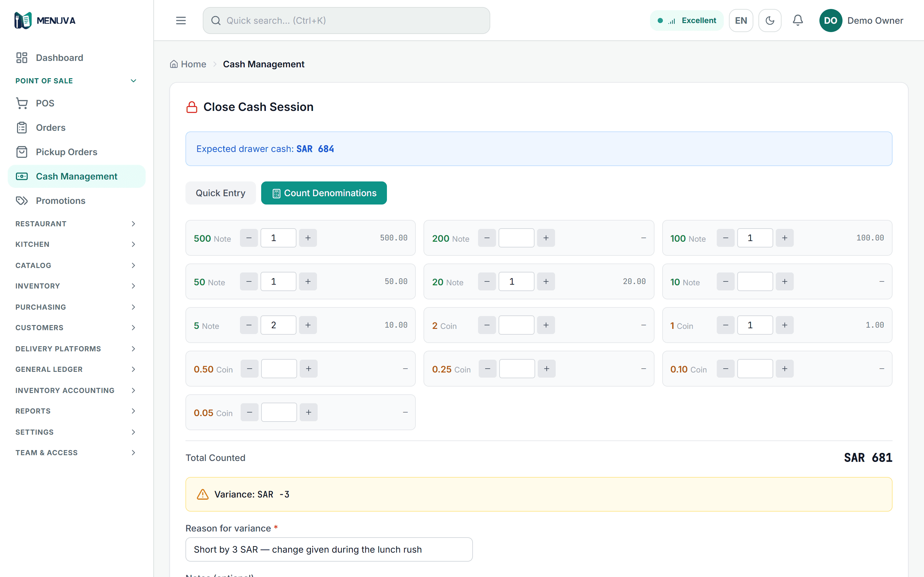This screenshot has width=924, height=577.
Task: Expand the Restaurant section
Action: pos(76,224)
